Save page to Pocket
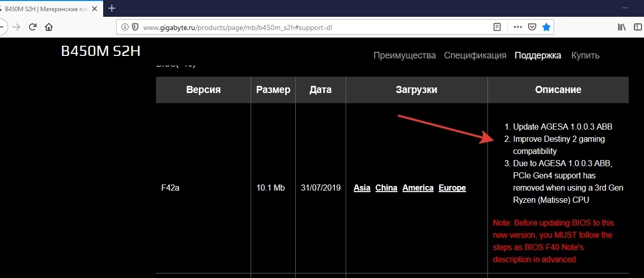 click(x=532, y=27)
